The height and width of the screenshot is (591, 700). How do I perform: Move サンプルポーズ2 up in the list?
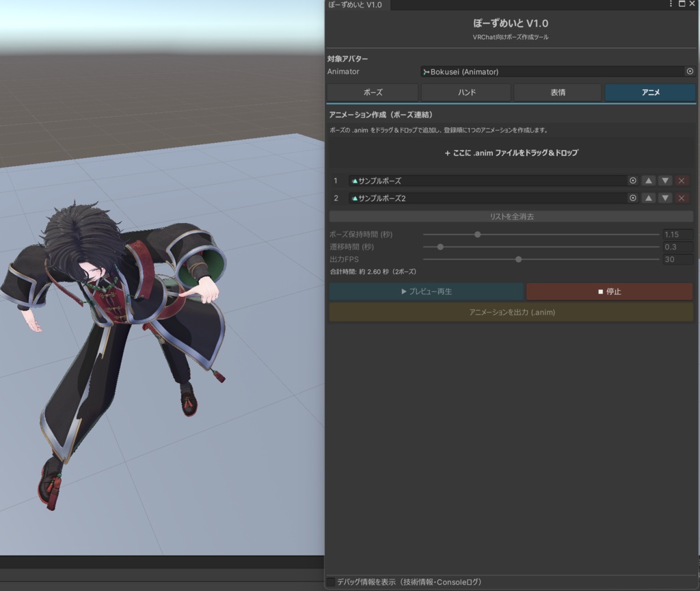pyautogui.click(x=649, y=198)
